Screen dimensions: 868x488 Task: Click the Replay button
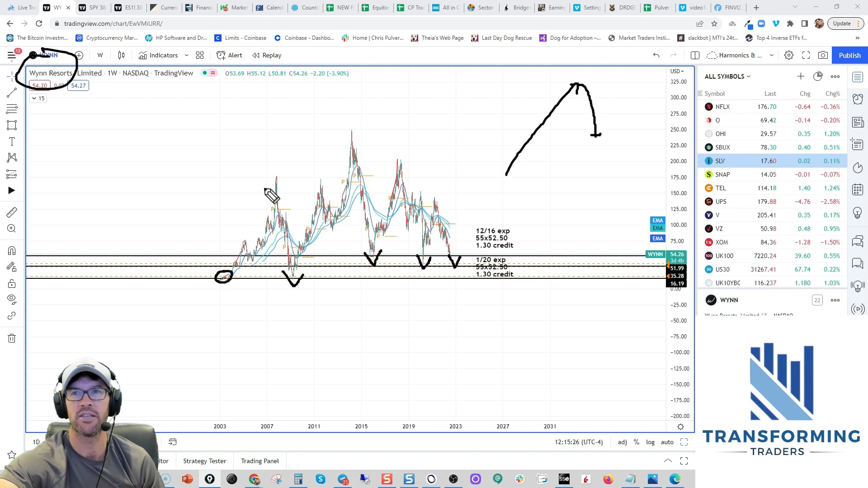pos(267,55)
